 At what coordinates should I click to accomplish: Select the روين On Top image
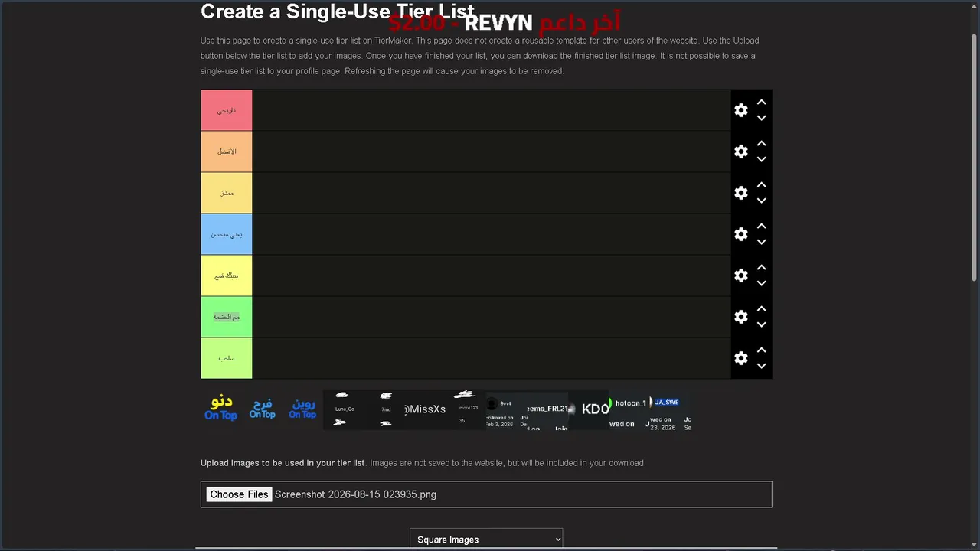pos(302,409)
